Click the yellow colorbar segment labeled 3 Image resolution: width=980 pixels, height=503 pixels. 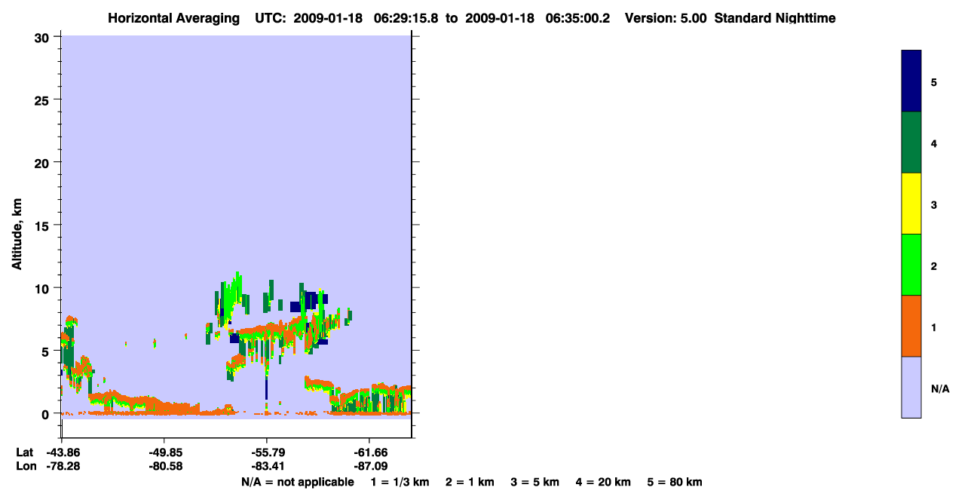click(x=911, y=203)
